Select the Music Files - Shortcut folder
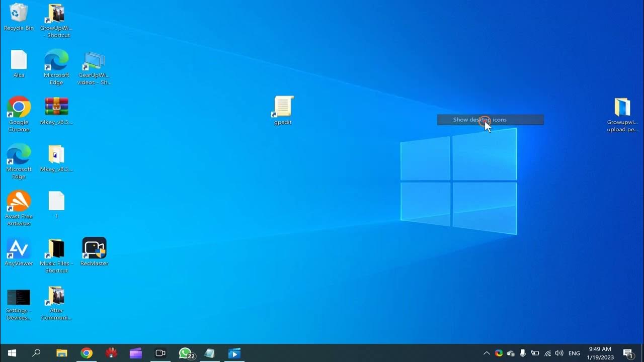Screen dimensions: 644x362 click(x=56, y=255)
